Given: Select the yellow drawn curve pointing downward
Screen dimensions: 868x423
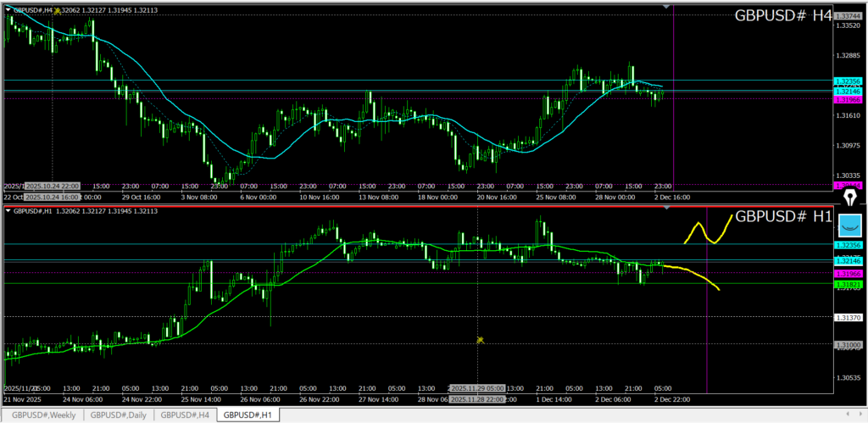Looking at the screenshot, I should point(695,276).
